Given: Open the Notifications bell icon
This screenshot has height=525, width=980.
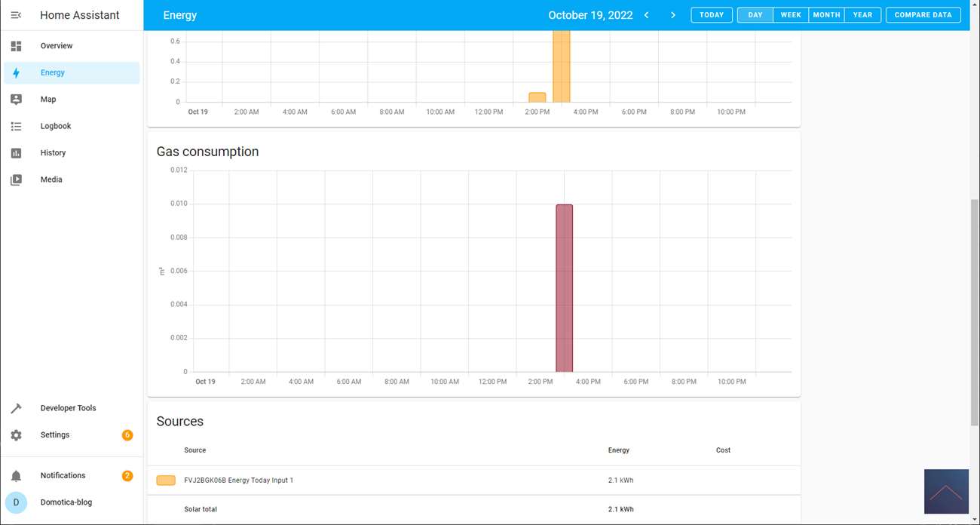Looking at the screenshot, I should tap(16, 476).
